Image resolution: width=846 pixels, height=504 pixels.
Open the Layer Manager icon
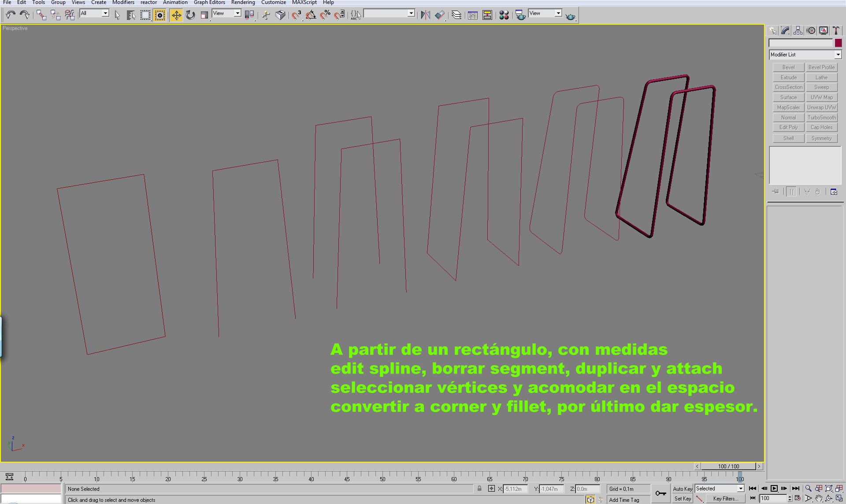tap(456, 15)
